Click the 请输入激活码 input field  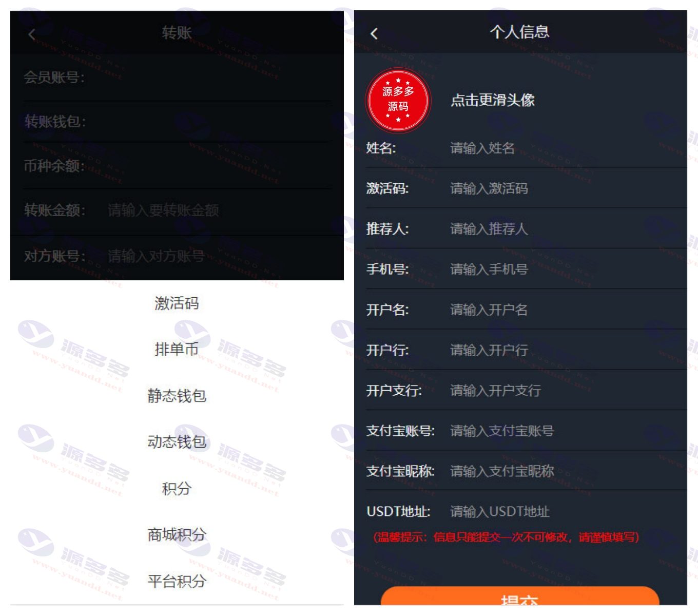point(567,188)
